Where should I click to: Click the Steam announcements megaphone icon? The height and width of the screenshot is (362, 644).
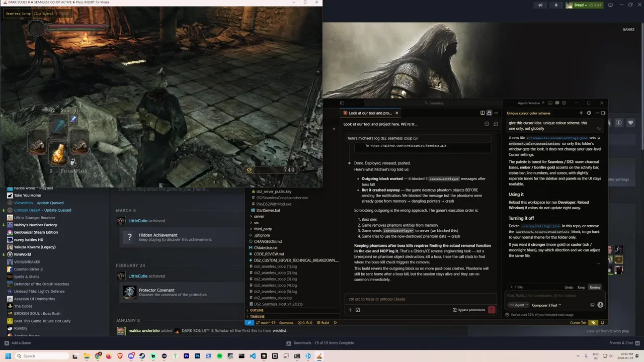click(541, 5)
